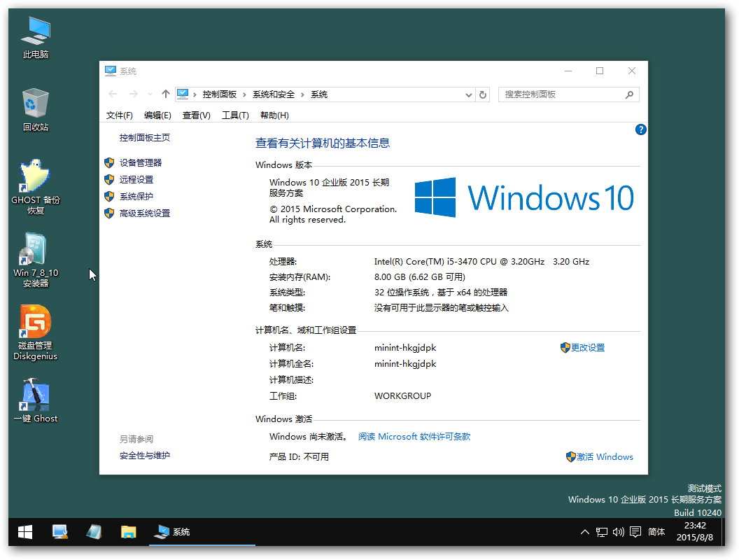Image resolution: width=739 pixels, height=560 pixels.
Task: Click the shield icon beside 设备管理器
Action: tap(109, 162)
